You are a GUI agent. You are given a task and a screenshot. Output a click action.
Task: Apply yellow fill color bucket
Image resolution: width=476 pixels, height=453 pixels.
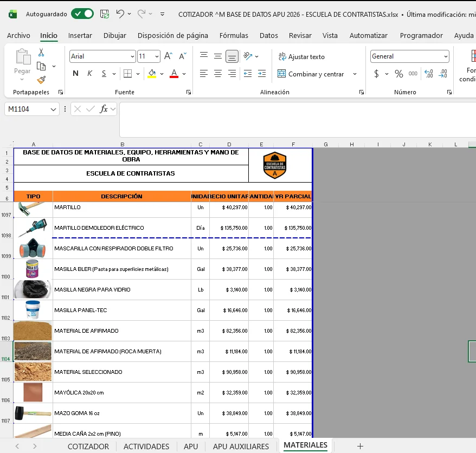point(152,74)
